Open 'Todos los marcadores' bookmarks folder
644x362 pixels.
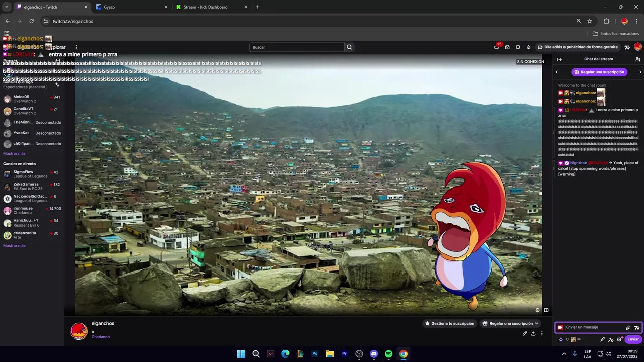(616, 34)
